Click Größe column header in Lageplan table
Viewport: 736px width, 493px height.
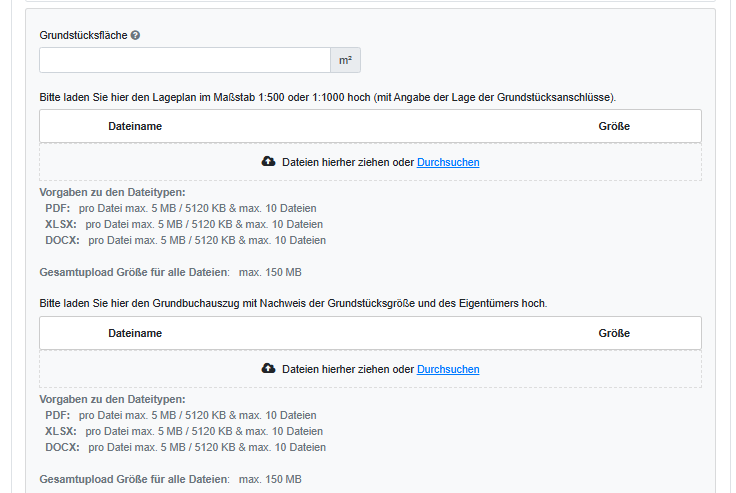point(614,126)
